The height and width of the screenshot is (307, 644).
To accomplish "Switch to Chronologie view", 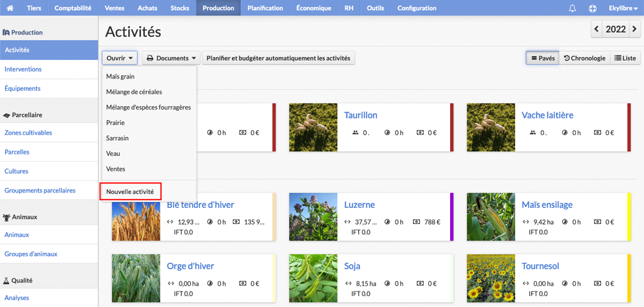I will click(585, 59).
